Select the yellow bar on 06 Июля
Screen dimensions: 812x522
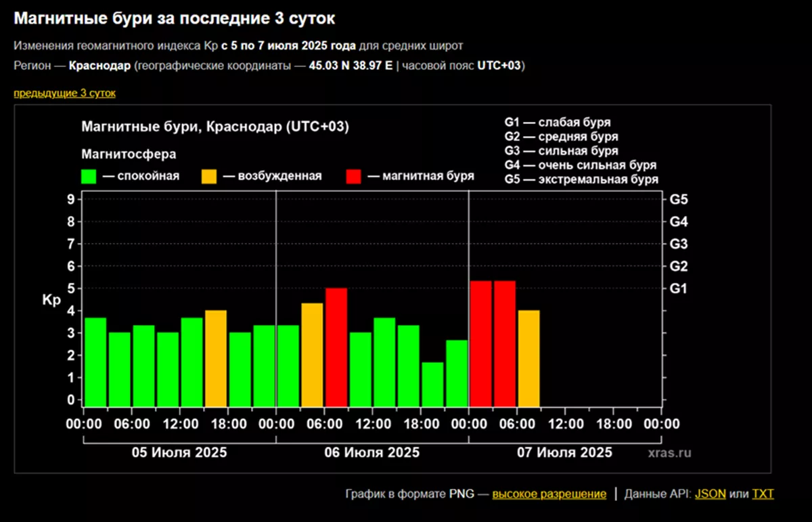point(312,354)
